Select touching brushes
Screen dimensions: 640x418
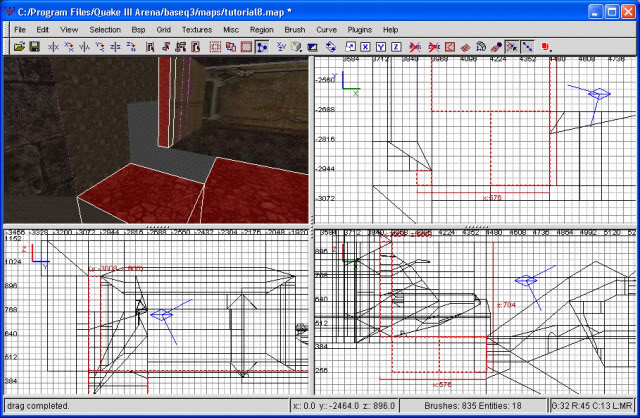(165, 47)
